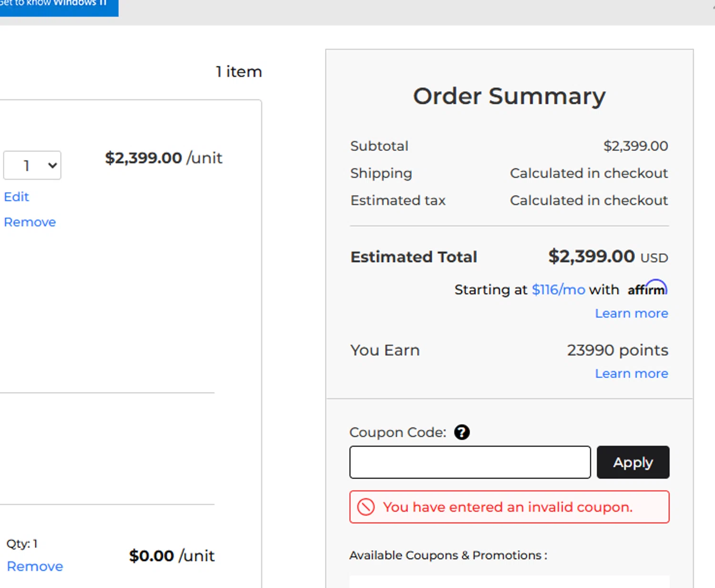Click the red invalid coupon error icon
Screen dimensions: 715x588
click(366, 507)
